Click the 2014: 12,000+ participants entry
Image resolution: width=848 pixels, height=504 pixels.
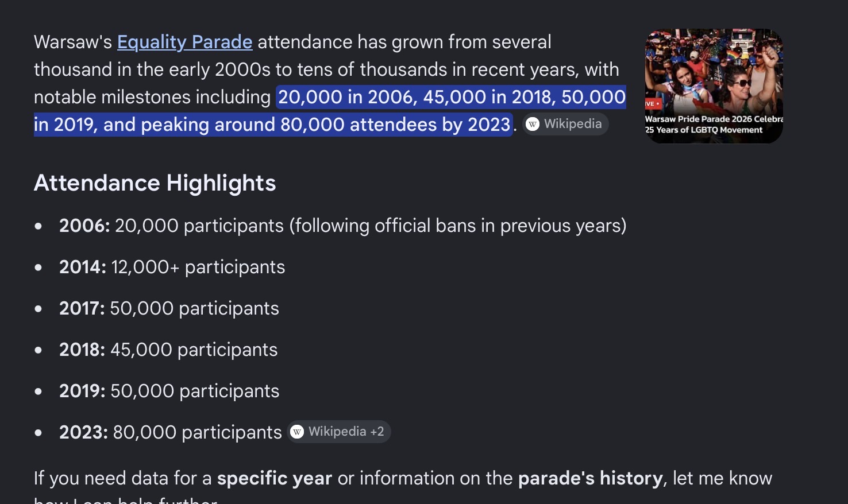pyautogui.click(x=172, y=267)
